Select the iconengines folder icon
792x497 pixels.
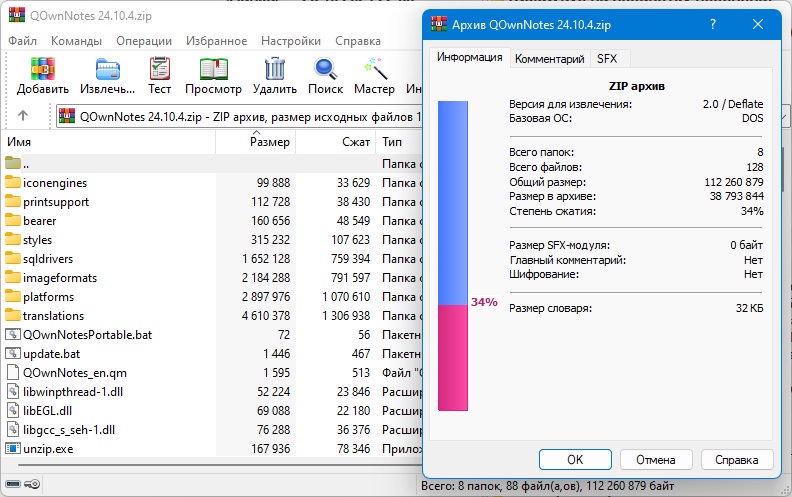(x=13, y=182)
